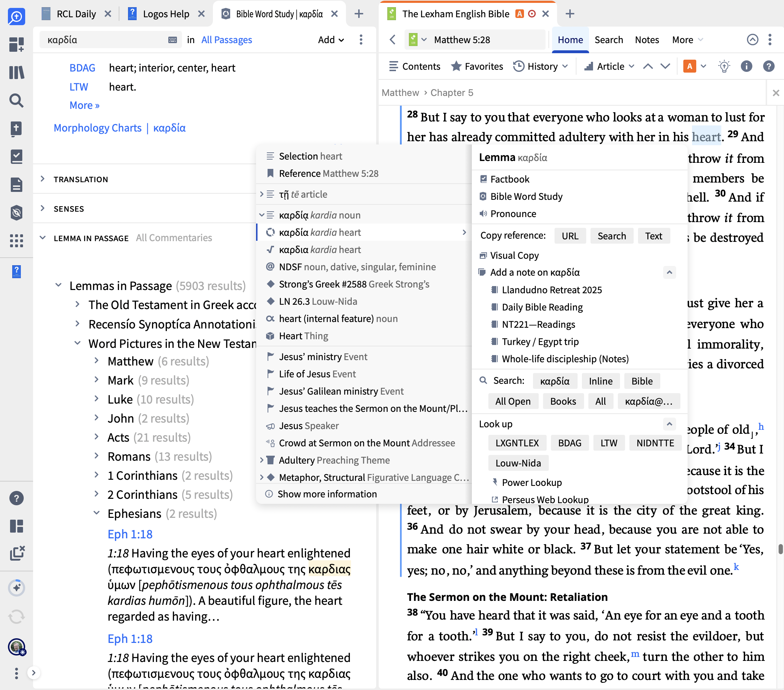Click the toolbar help question icon
The height and width of the screenshot is (690, 784).
point(769,66)
